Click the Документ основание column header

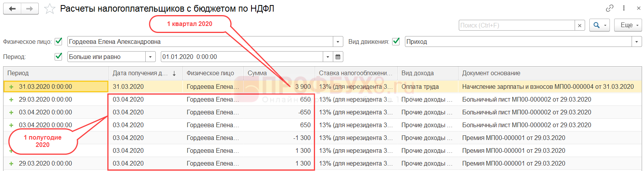pos(491,73)
